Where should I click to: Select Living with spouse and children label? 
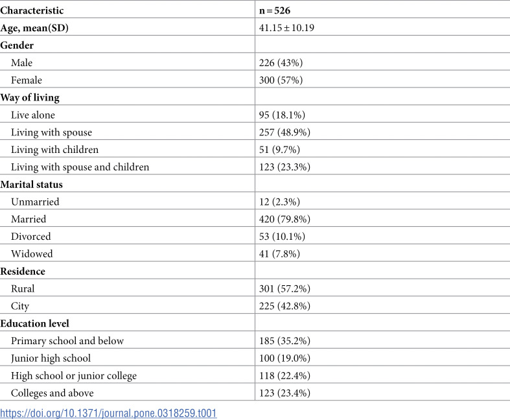coord(80,167)
